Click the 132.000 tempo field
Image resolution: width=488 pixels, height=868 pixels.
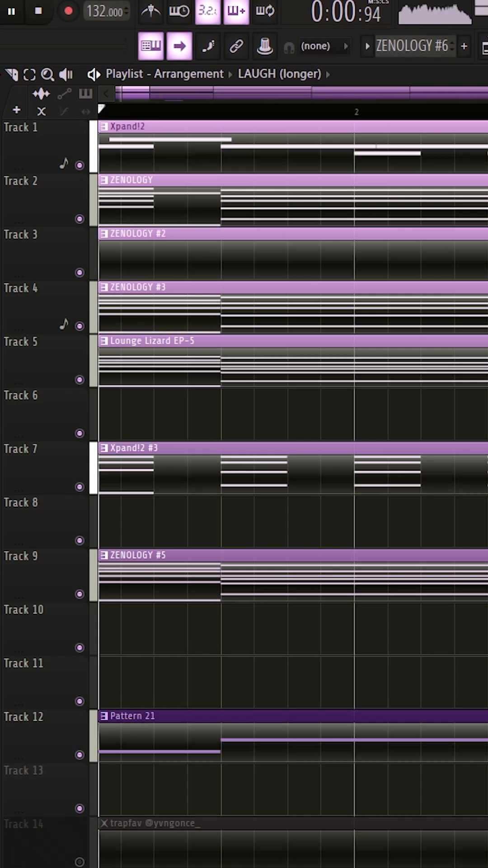(107, 11)
